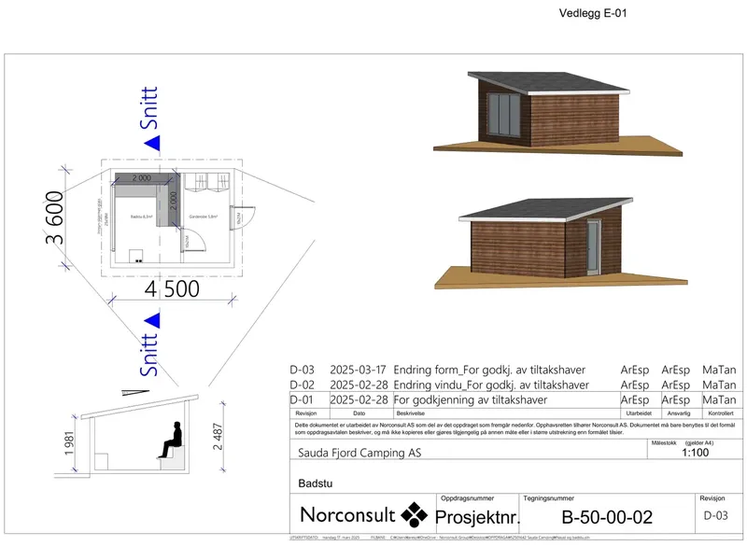747x560 pixels.
Task: Click the '3 600' vertical dimension
Action: 55,217
